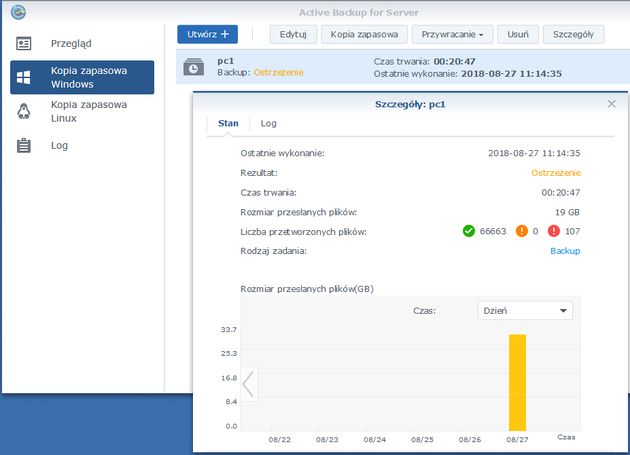Image resolution: width=630 pixels, height=455 pixels.
Task: Open the Czas Dzień combo box
Action: tap(525, 311)
